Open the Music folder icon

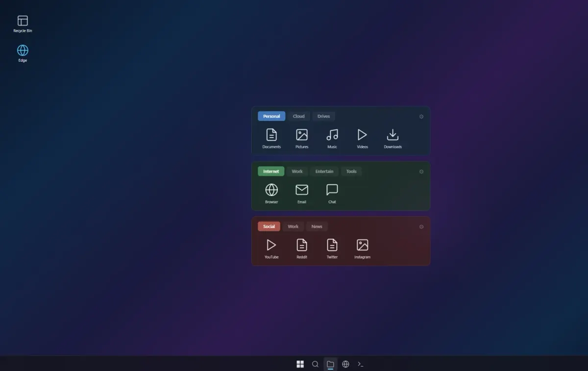(x=332, y=138)
